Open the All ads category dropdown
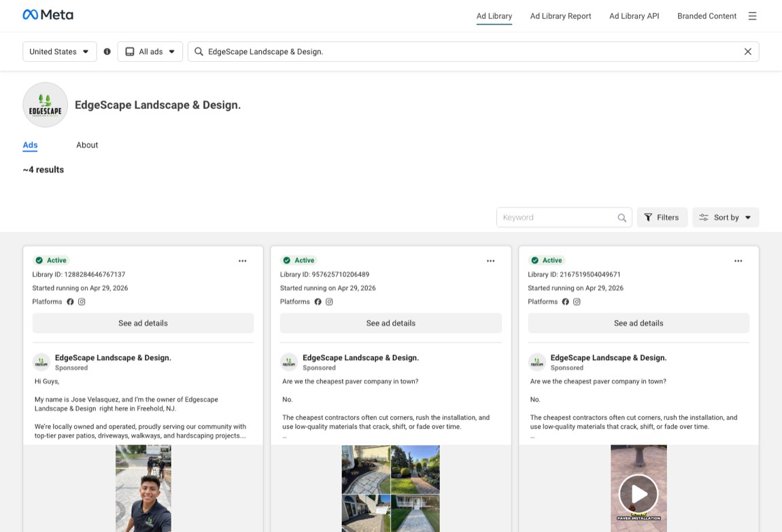 pyautogui.click(x=150, y=52)
